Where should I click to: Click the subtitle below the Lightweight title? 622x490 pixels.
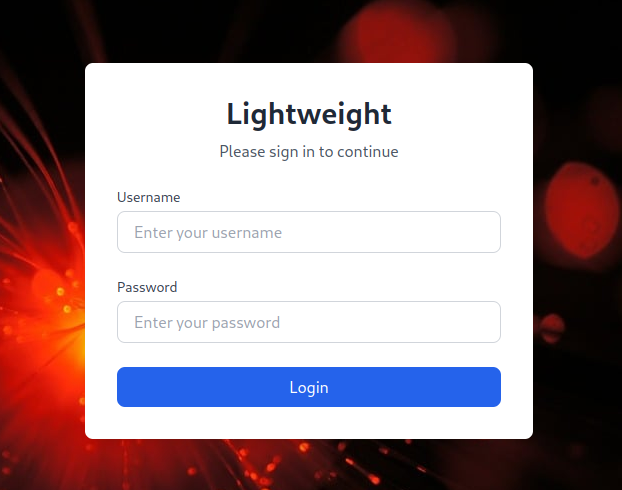(x=308, y=152)
